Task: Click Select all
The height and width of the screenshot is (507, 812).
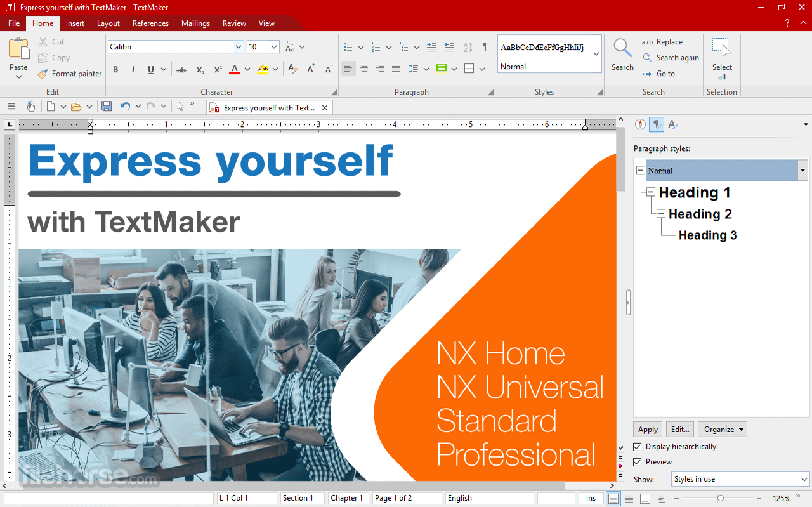Action: [722, 59]
